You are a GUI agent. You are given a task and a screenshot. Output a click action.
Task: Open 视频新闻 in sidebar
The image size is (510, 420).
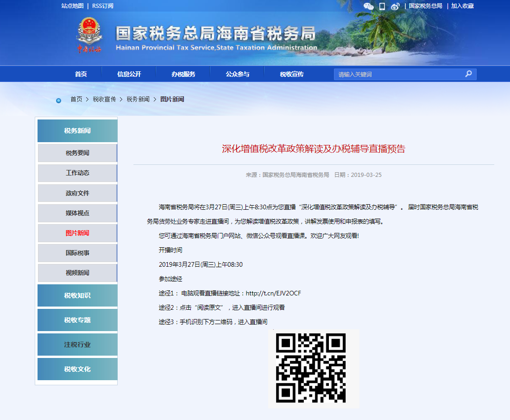click(77, 273)
